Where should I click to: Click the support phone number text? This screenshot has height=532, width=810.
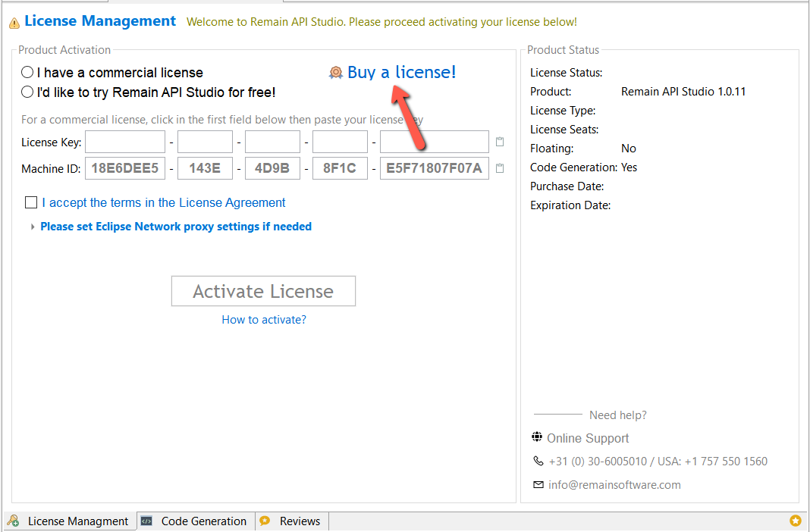(658, 462)
